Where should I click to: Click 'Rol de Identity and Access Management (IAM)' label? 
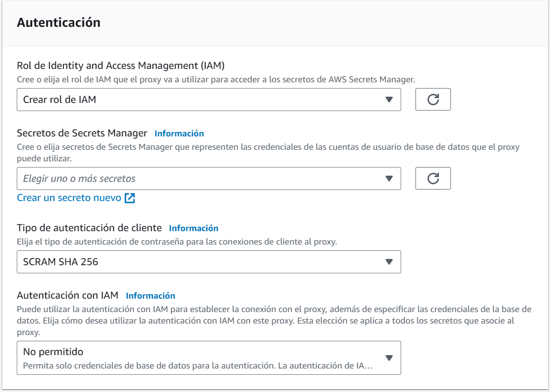click(121, 66)
